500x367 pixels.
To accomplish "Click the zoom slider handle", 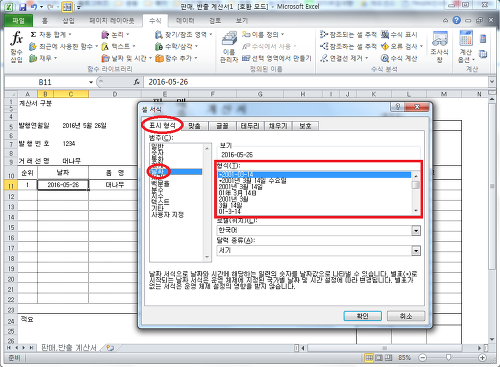I will (449, 358).
